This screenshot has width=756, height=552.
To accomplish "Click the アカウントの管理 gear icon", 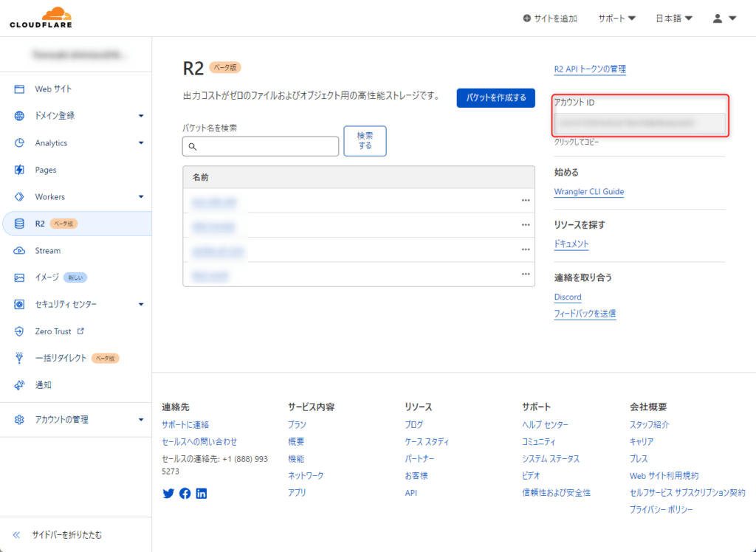I will (19, 419).
